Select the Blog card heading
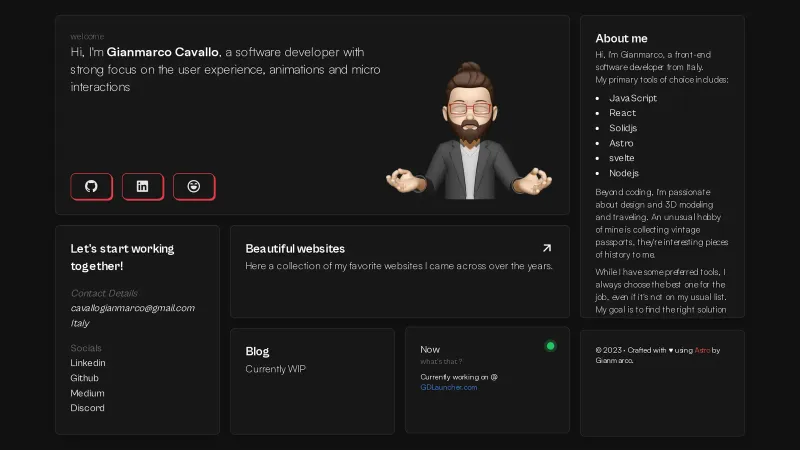Screen dimensions: 800x450 click(x=257, y=352)
